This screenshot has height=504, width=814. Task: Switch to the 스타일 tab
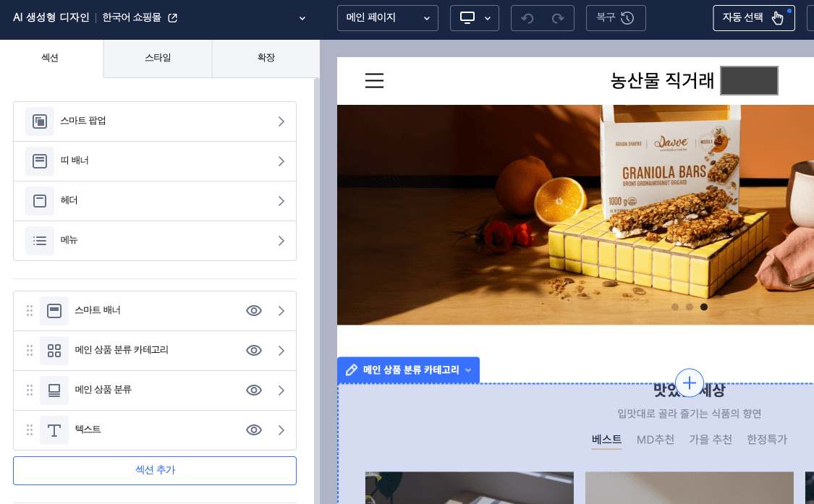pos(158,58)
